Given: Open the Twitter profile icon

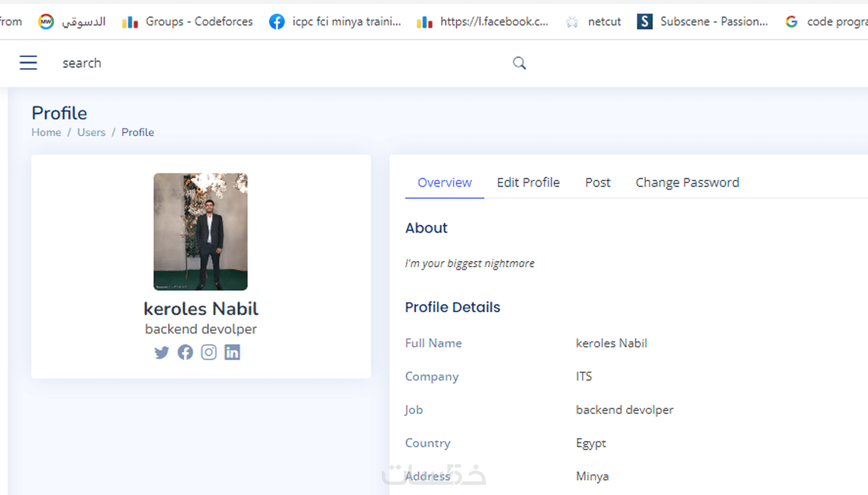Looking at the screenshot, I should coord(161,352).
